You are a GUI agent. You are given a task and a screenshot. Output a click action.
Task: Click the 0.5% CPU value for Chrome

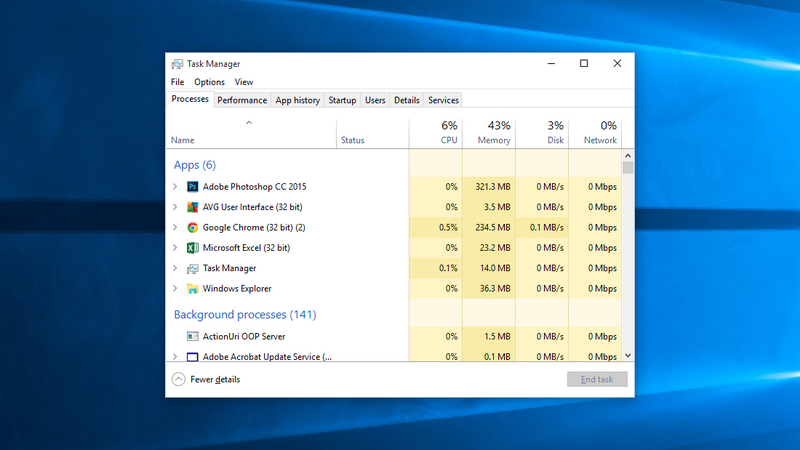(x=448, y=228)
